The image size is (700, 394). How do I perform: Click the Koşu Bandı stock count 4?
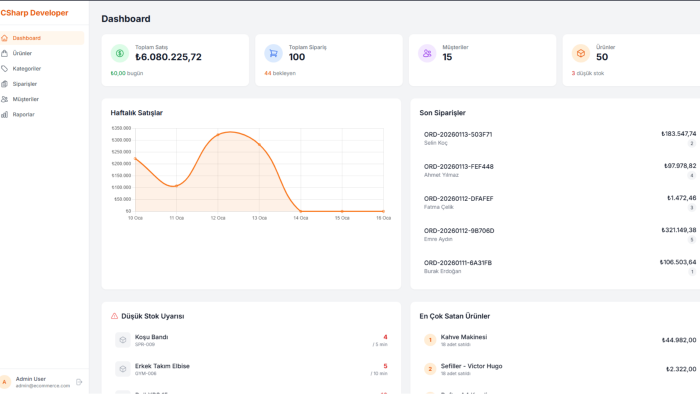pyautogui.click(x=385, y=337)
